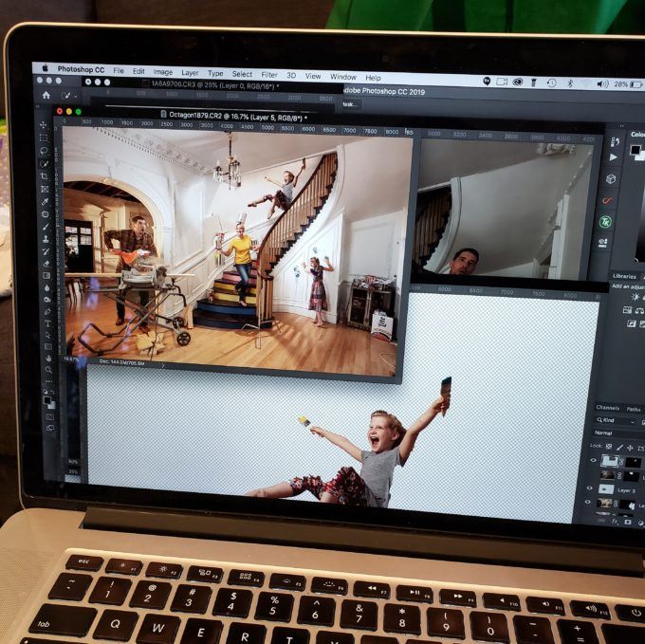Add layer style with fx button
The height and width of the screenshot is (644, 645).
pos(615,521)
